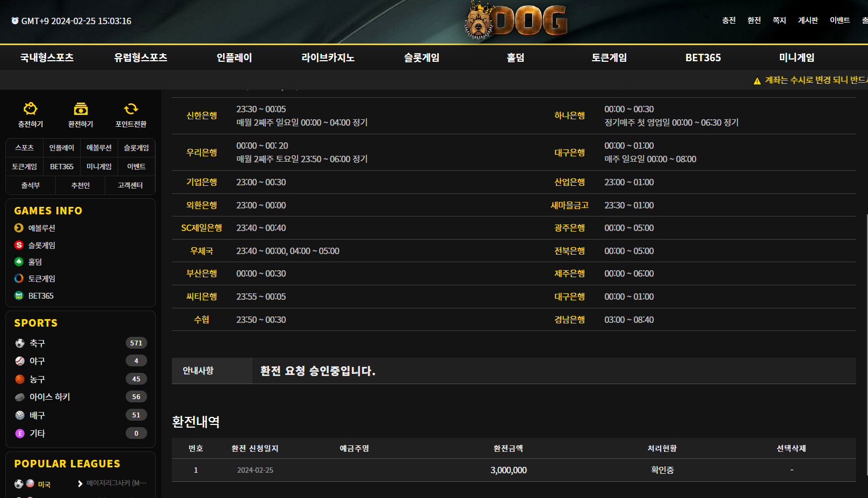Click the 환전하기 money icon
868x498 pixels.
81,109
